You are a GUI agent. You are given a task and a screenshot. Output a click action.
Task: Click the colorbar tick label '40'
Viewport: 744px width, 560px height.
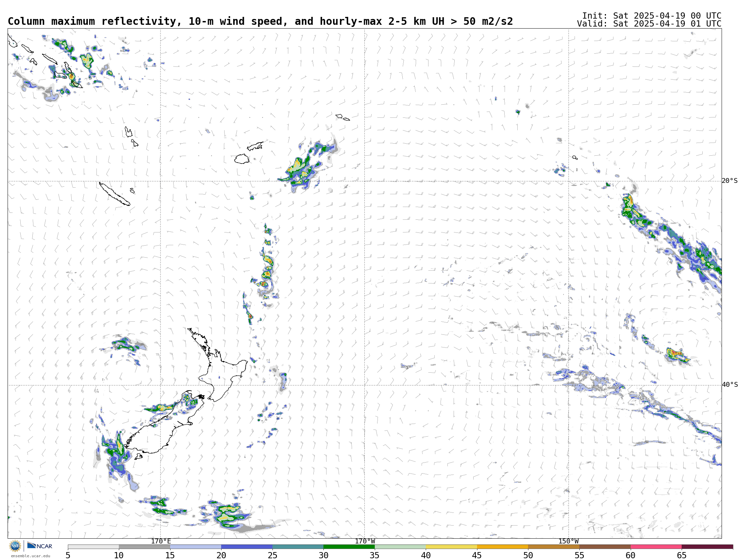click(x=426, y=555)
